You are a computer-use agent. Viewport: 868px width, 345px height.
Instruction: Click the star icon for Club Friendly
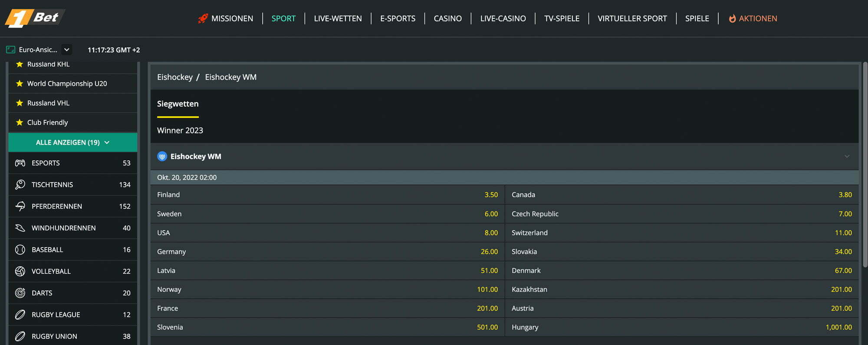pos(20,123)
